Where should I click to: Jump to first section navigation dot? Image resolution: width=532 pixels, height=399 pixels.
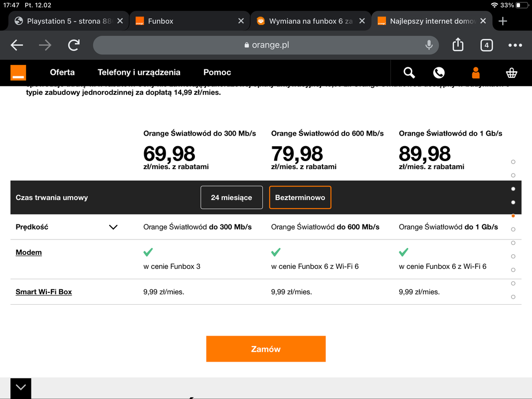click(513, 162)
